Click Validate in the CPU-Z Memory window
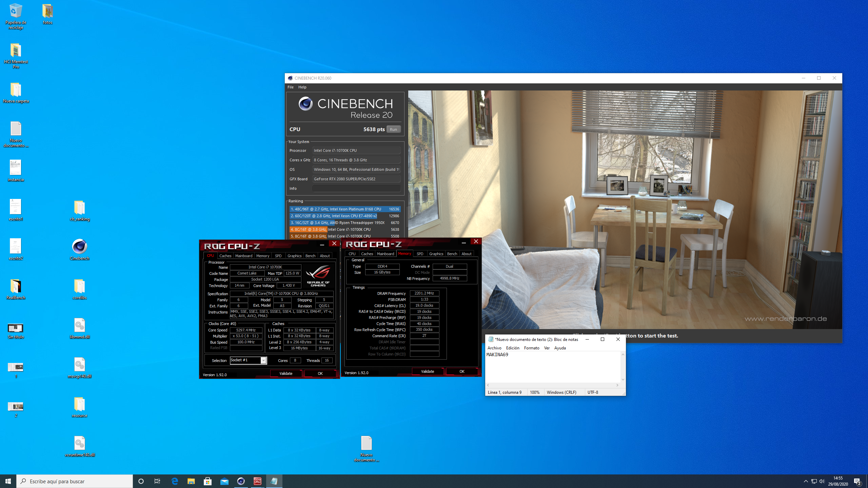The height and width of the screenshot is (488, 868). tap(427, 371)
